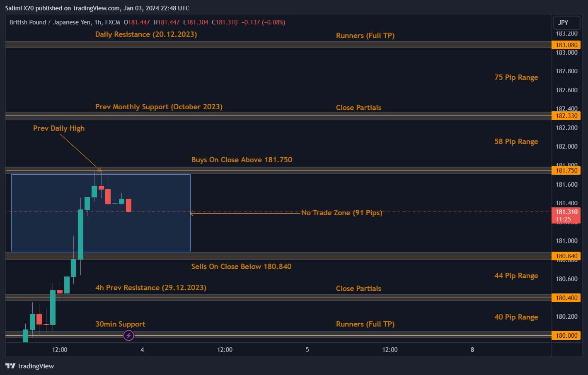Viewport: 588px width, 375px height.
Task: Click the 182.000 price scale value
Action: (x=566, y=147)
